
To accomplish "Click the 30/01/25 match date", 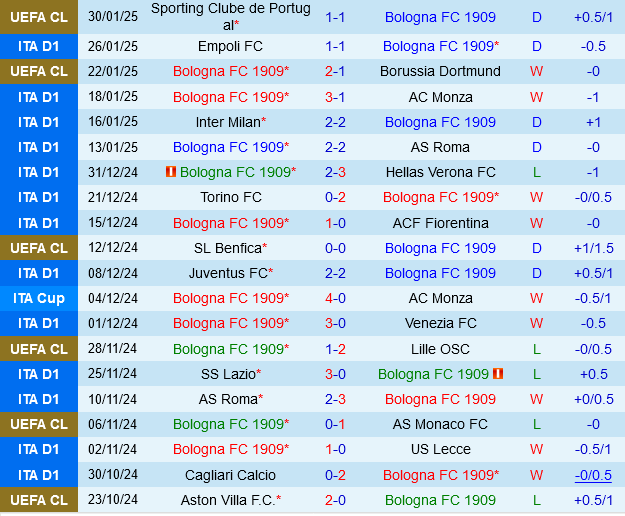I will [113, 17].
